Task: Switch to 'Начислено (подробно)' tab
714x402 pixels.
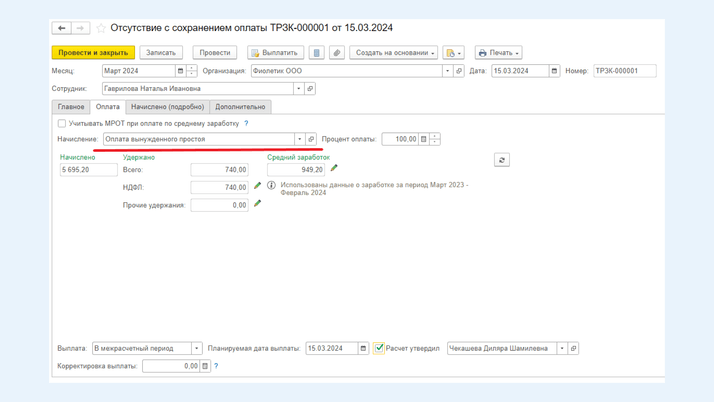Action: pyautogui.click(x=168, y=107)
